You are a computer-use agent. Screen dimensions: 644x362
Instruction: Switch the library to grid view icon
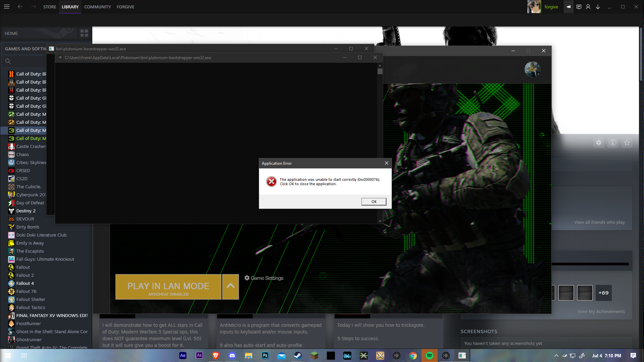(x=84, y=33)
